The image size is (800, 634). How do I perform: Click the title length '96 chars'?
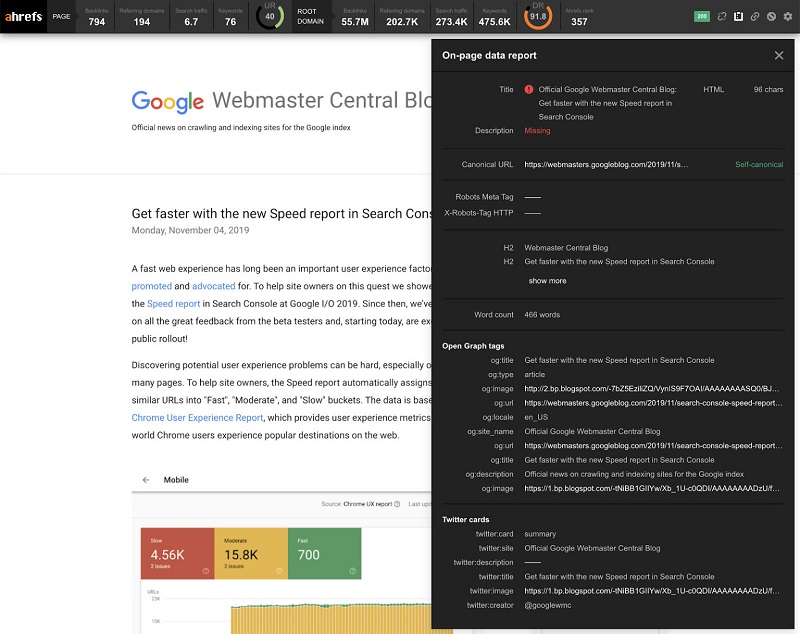point(768,89)
